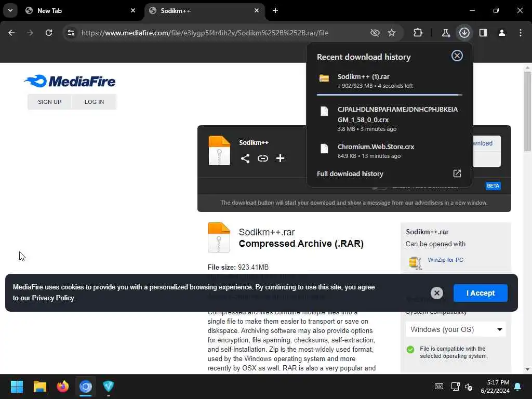Click the Sodikm++ archive file icon in dark panel
Image resolution: width=532 pixels, height=399 pixels.
219,151
